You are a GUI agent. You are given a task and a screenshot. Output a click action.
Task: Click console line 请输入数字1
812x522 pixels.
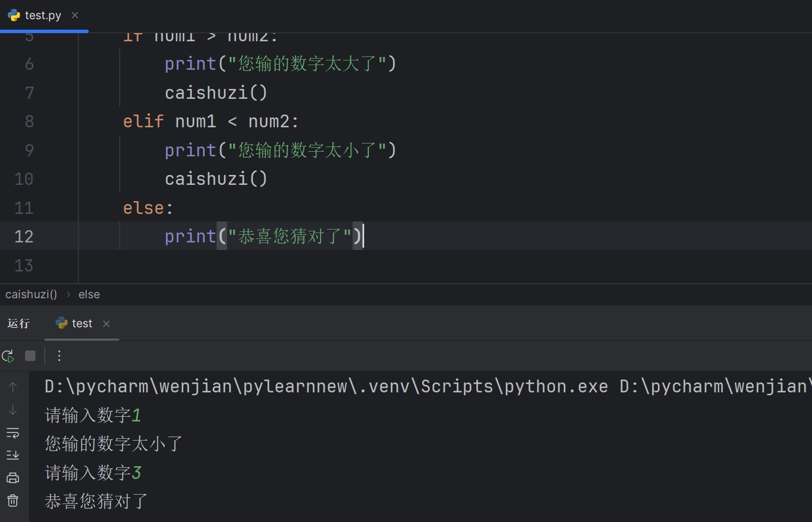click(93, 415)
